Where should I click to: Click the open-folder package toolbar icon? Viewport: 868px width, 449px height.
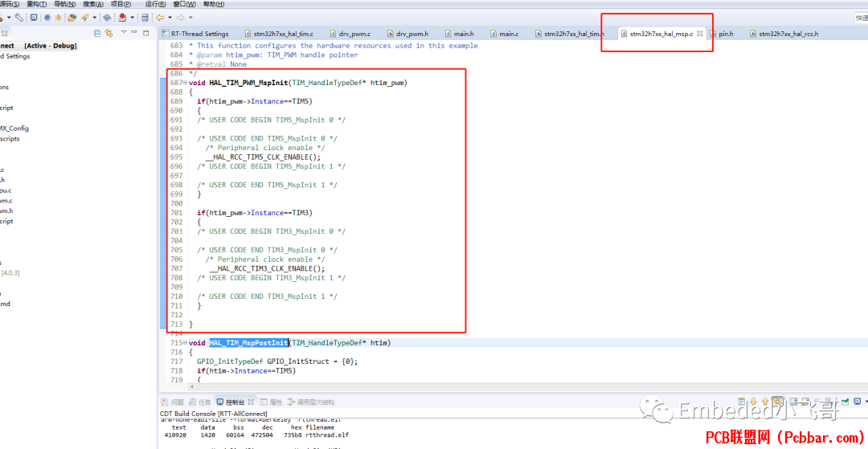click(x=72, y=17)
